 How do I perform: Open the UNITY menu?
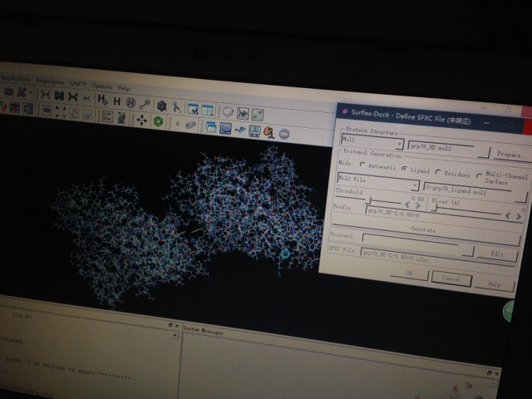point(78,84)
